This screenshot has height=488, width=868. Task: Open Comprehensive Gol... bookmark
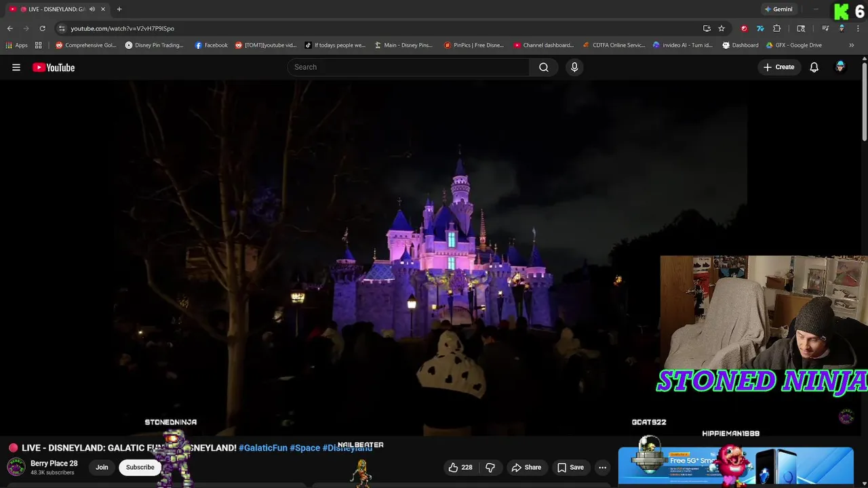point(86,45)
